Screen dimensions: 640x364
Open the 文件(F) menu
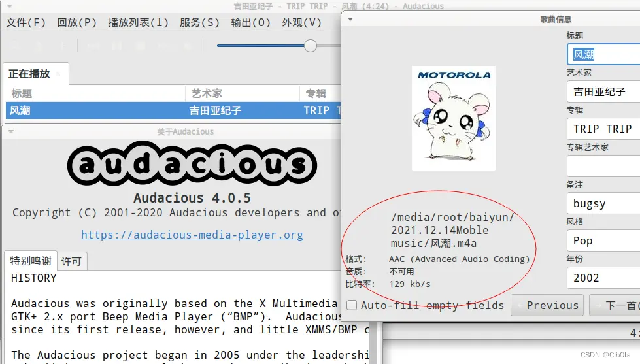pos(25,22)
